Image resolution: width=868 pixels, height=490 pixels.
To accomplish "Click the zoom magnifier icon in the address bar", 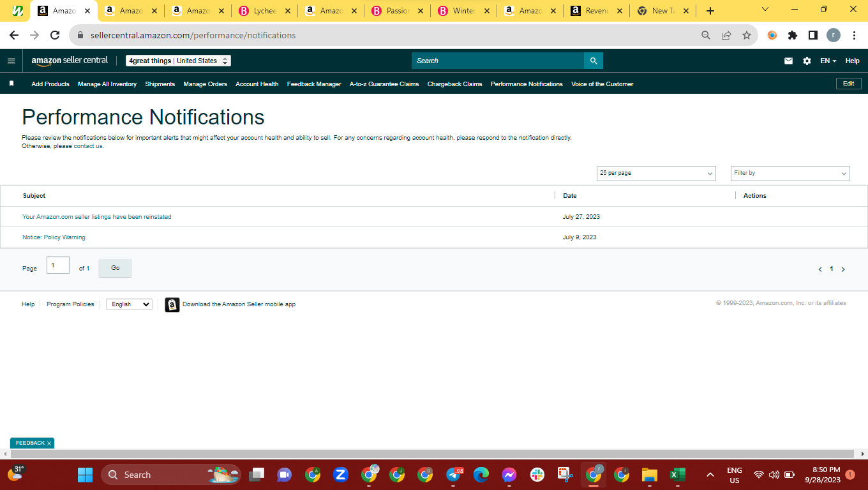I will pos(705,35).
